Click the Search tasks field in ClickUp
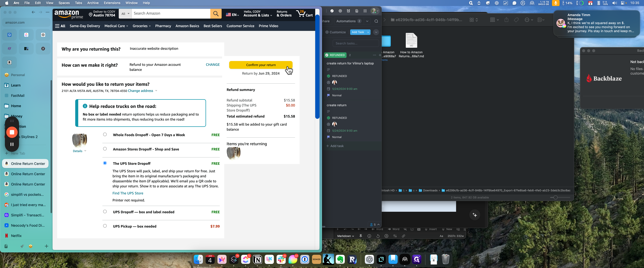This screenshot has width=644, height=268. (x=356, y=43)
